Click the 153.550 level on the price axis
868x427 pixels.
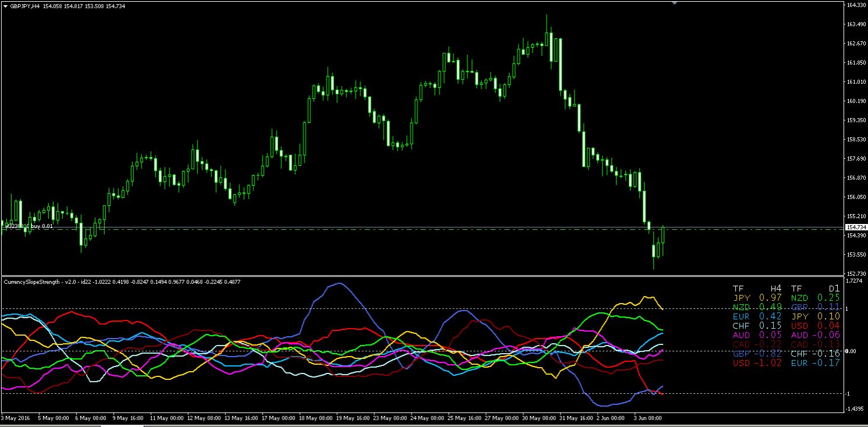pyautogui.click(x=856, y=255)
